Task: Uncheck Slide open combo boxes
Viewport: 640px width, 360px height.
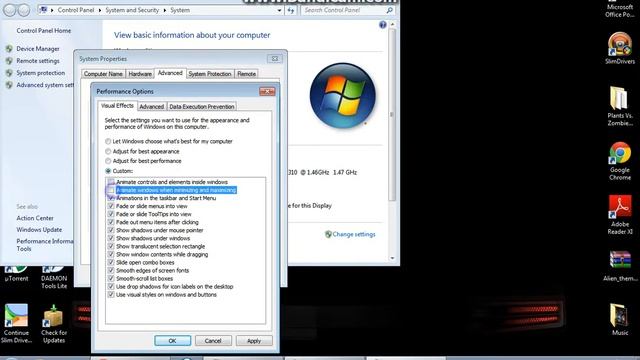Action: coord(111,262)
